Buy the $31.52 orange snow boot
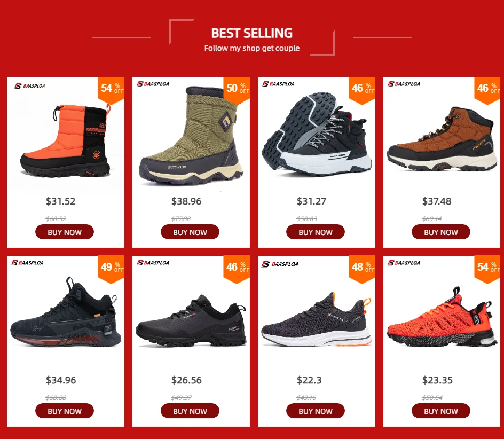This screenshot has width=504, height=439. [65, 232]
